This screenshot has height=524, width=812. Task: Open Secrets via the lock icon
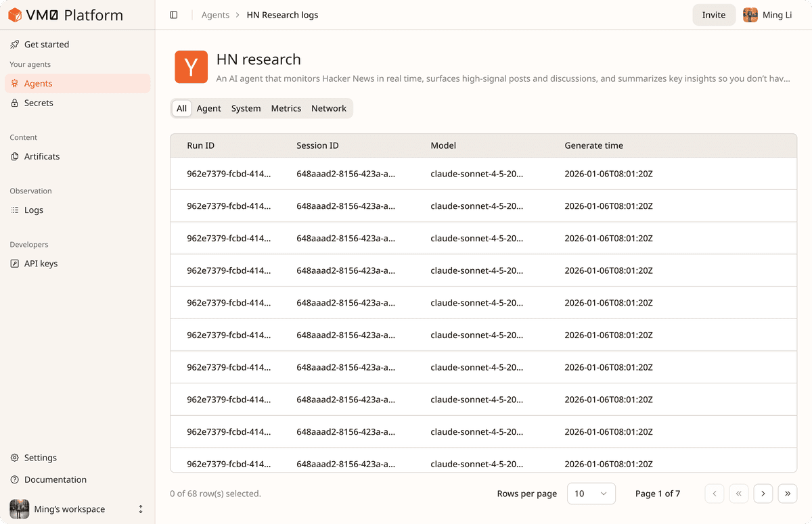15,103
